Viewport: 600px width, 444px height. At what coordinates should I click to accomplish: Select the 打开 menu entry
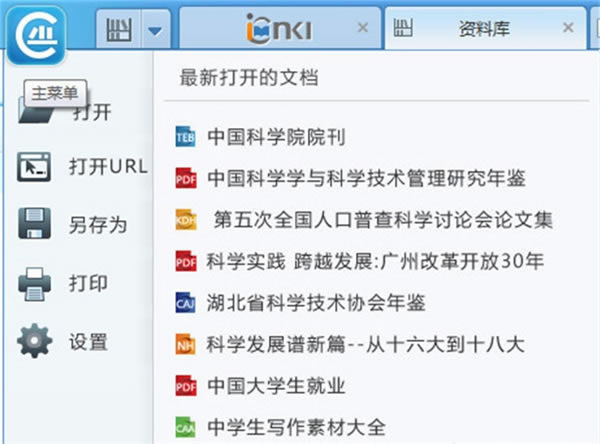[92, 112]
